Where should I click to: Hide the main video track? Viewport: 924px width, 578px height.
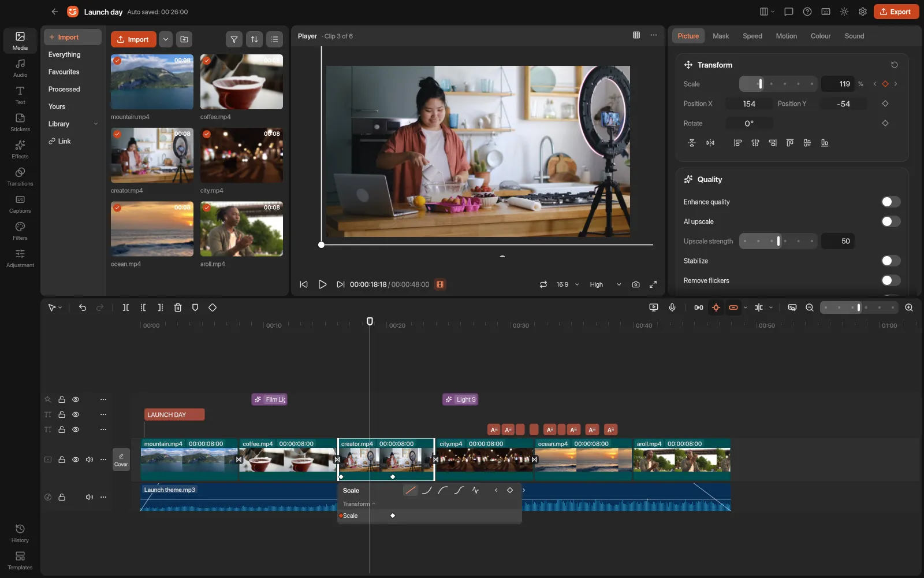click(76, 460)
